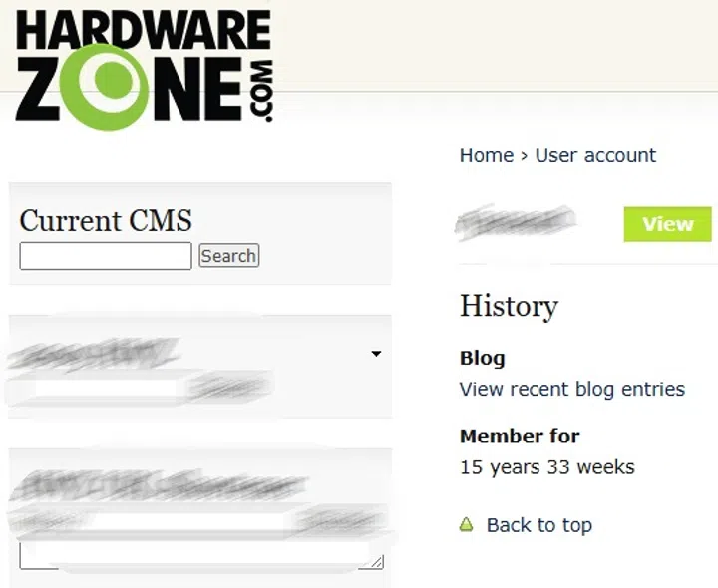This screenshot has height=588, width=718.
Task: Open the User account breadcrumb link
Action: (595, 155)
